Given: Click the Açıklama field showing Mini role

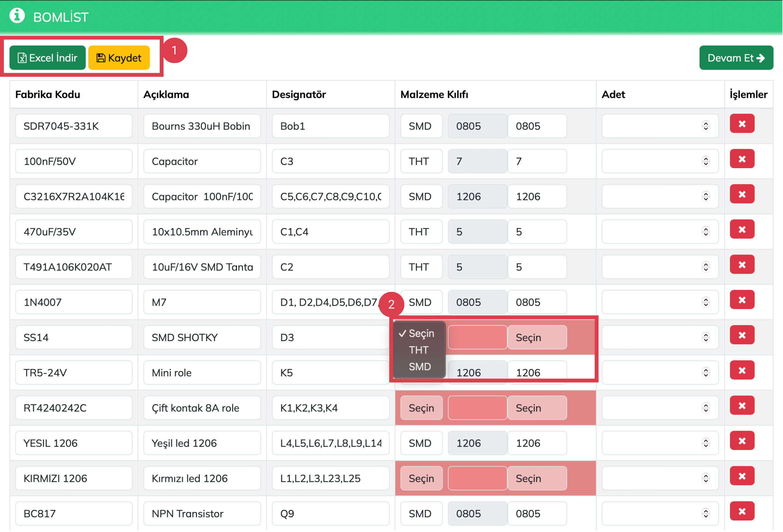Looking at the screenshot, I should [x=202, y=373].
